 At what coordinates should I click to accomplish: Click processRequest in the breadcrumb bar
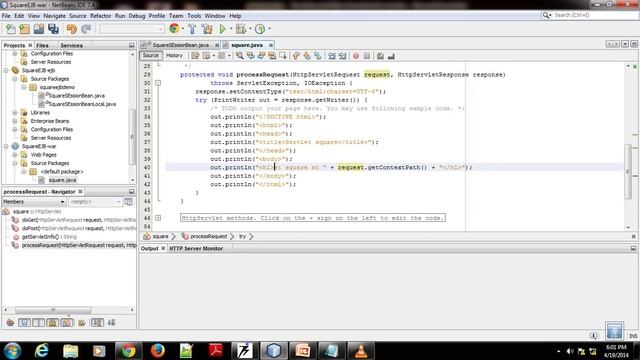click(209, 236)
